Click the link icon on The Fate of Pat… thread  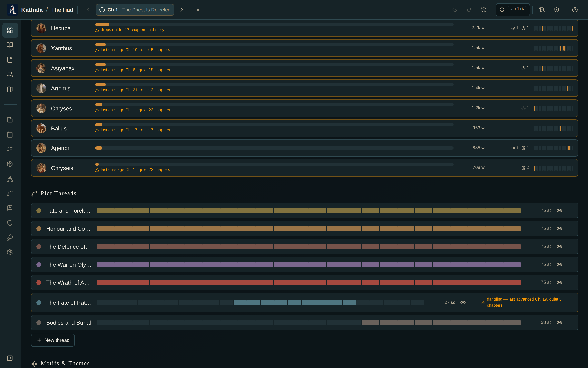463,303
